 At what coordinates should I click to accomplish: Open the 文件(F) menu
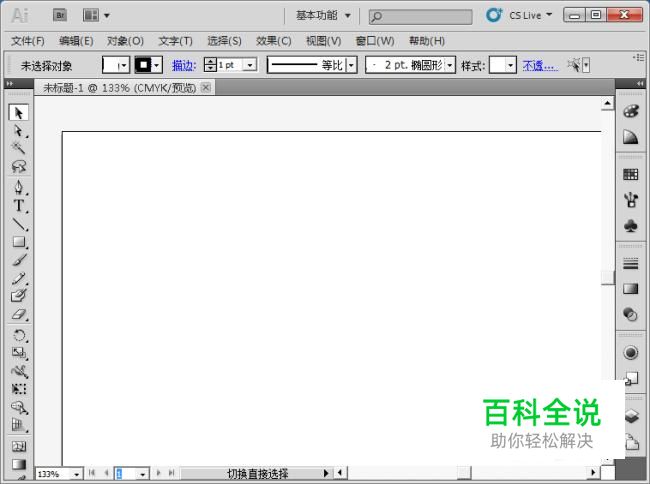pos(28,41)
